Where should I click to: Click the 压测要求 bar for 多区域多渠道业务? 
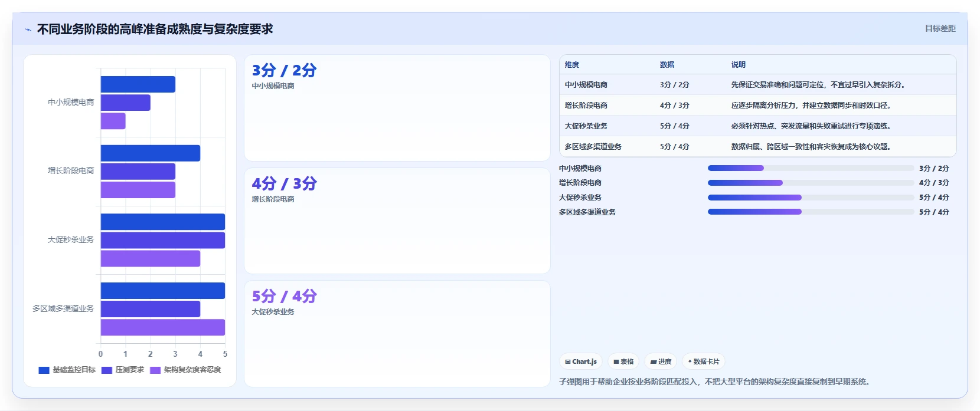click(x=151, y=309)
